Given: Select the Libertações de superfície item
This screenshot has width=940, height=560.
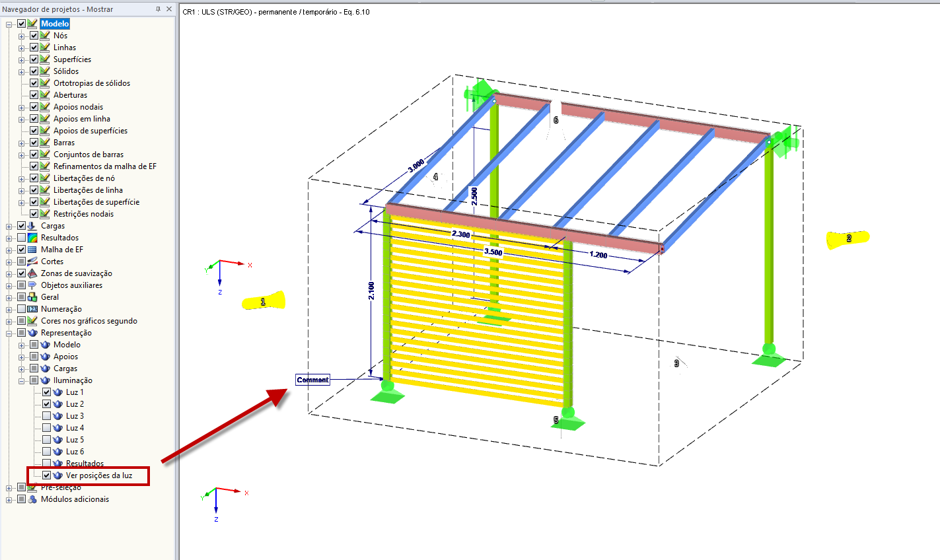Looking at the screenshot, I should (96, 202).
